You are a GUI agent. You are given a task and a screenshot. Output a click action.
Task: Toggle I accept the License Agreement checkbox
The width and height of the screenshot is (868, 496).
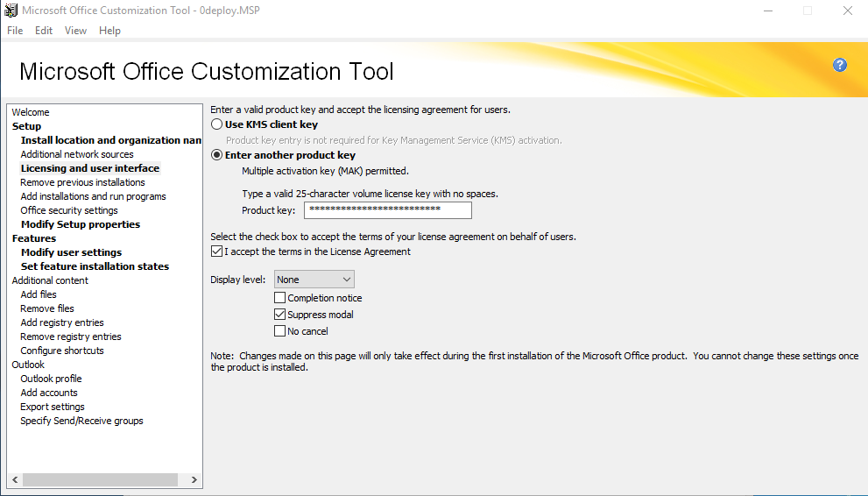pos(217,252)
